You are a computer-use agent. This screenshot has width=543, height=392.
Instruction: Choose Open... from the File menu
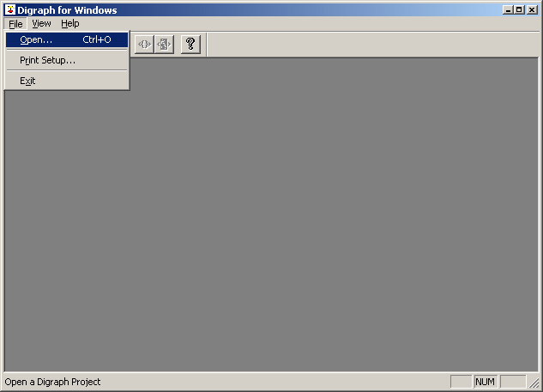click(67, 39)
